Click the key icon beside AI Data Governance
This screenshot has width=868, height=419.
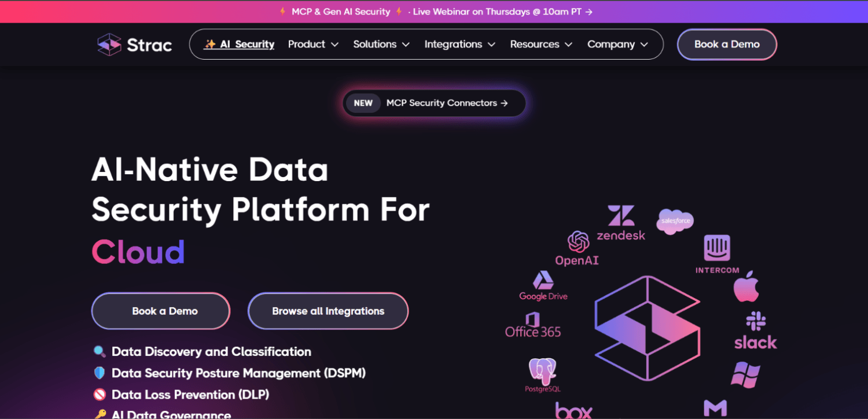point(100,414)
